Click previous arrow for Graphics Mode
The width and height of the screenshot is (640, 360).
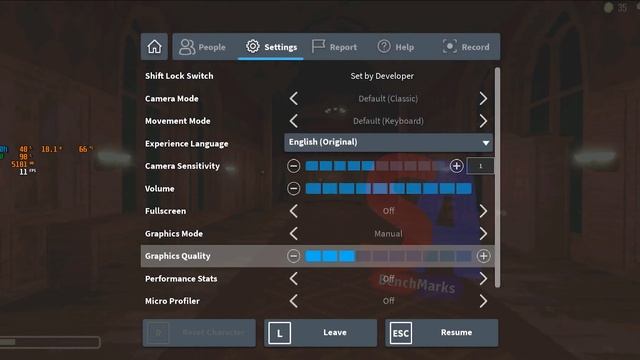(x=293, y=233)
